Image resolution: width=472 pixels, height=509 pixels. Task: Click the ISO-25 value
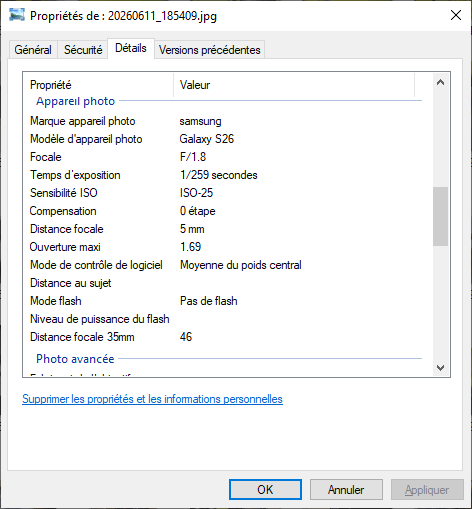click(x=196, y=193)
